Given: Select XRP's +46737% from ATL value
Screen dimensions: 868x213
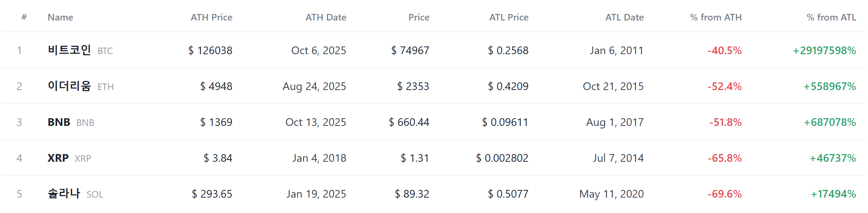Looking at the screenshot, I should point(833,158).
